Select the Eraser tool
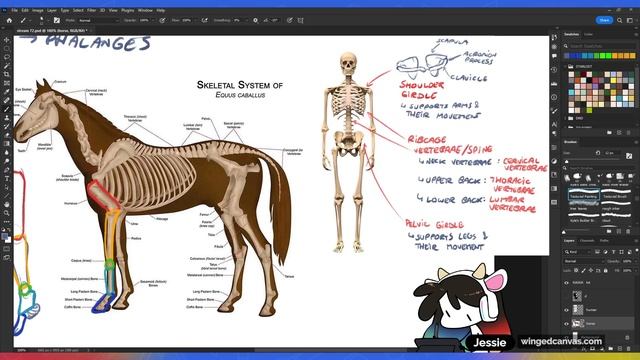This screenshot has height=360, width=640. click(7, 135)
